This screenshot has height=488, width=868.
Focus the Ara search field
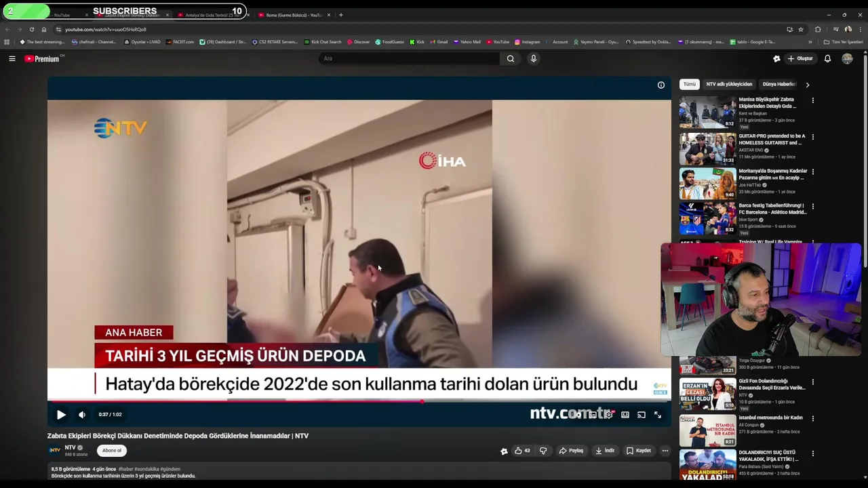[x=410, y=59]
